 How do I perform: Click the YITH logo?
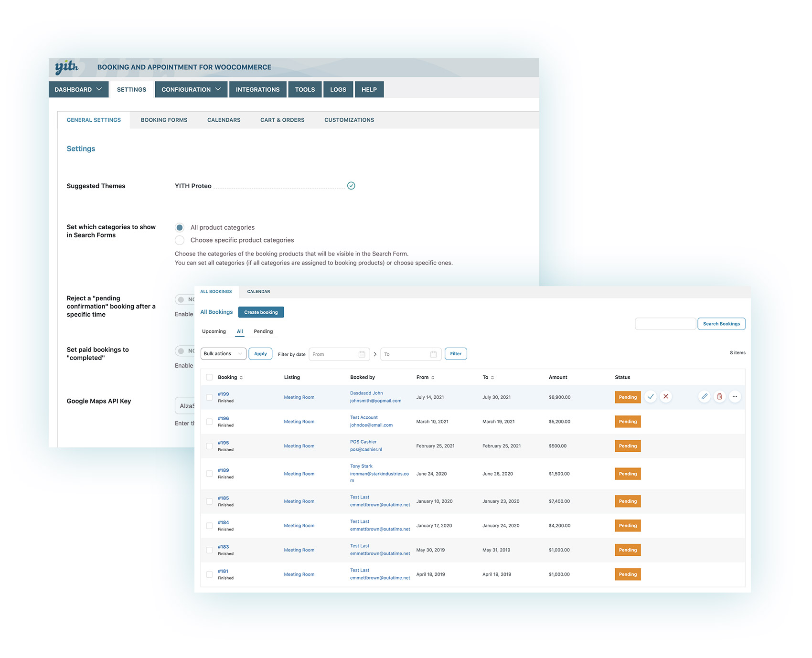point(66,67)
